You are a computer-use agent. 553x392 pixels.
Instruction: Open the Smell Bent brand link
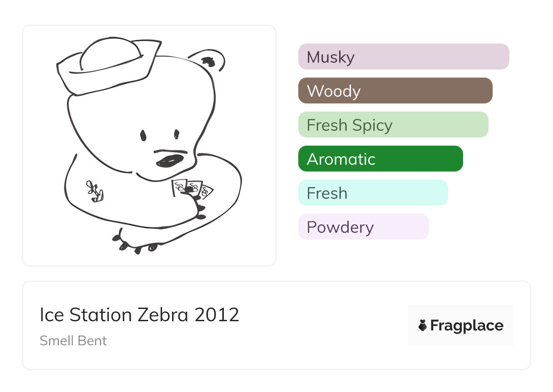pyautogui.click(x=73, y=340)
